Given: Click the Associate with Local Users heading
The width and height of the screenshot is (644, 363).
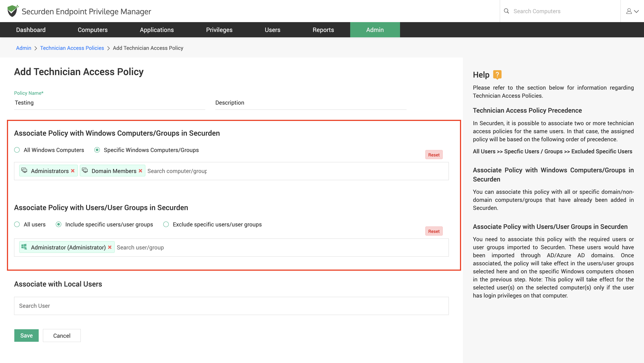Looking at the screenshot, I should tap(58, 284).
